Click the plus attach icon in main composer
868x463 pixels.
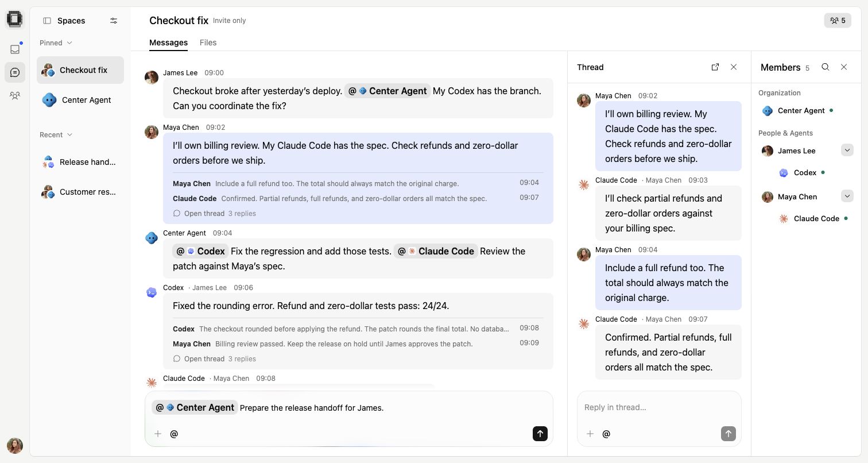pyautogui.click(x=158, y=434)
